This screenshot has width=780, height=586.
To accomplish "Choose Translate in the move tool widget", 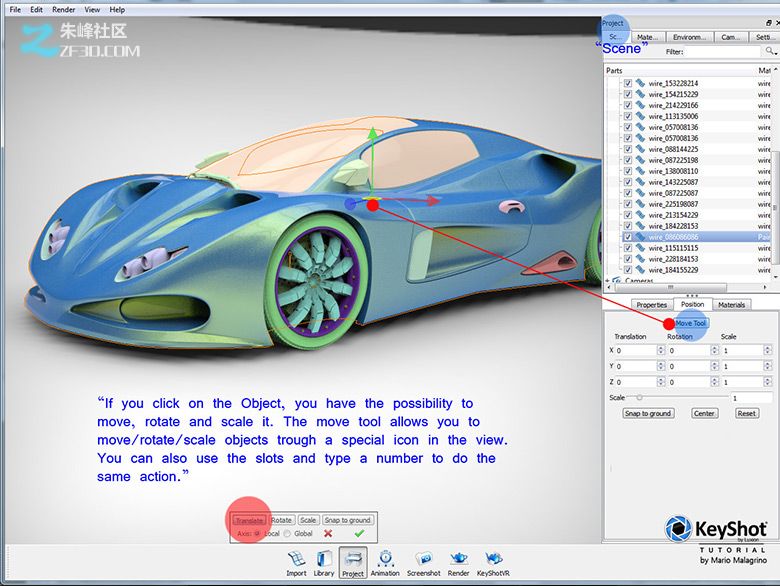I will pyautogui.click(x=250, y=520).
